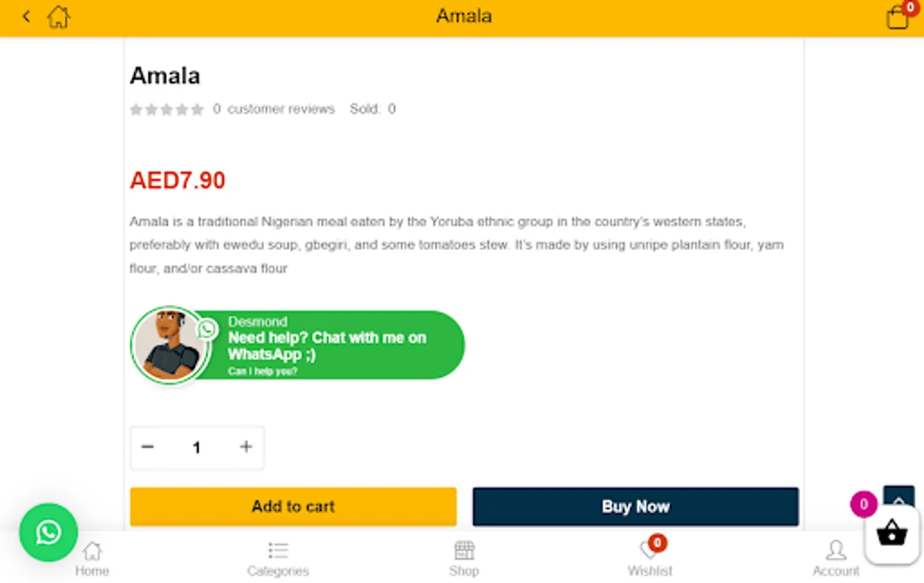Open the floating basket cart widget
Viewport: 924px width, 583px height.
click(x=892, y=534)
